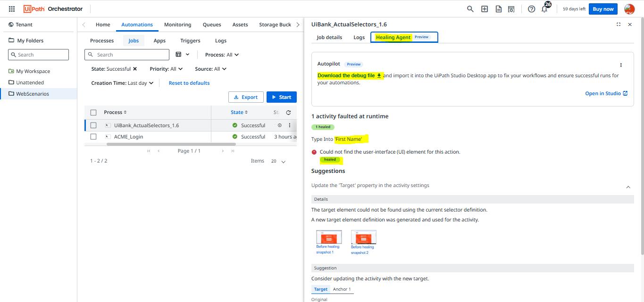Viewport: 644px width, 302px height.
Task: Click the search magnifier in top bar
Action: [470, 9]
